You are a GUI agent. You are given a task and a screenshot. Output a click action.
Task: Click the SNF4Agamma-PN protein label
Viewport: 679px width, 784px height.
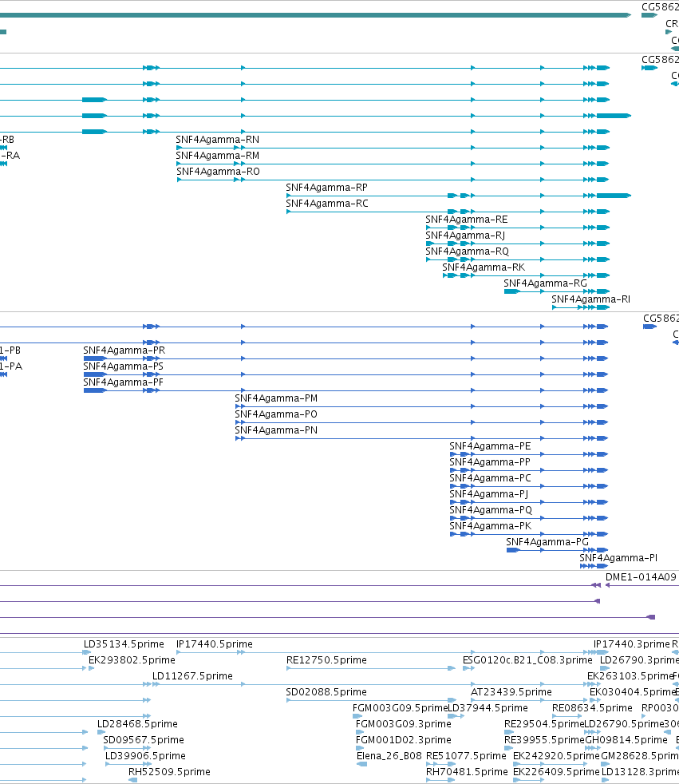276,430
